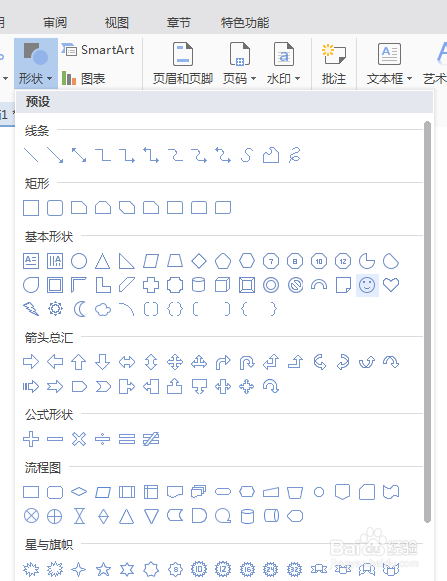Viewport: 447px width, 581px height.
Task: Click the 图表 chart button
Action: [x=84, y=79]
